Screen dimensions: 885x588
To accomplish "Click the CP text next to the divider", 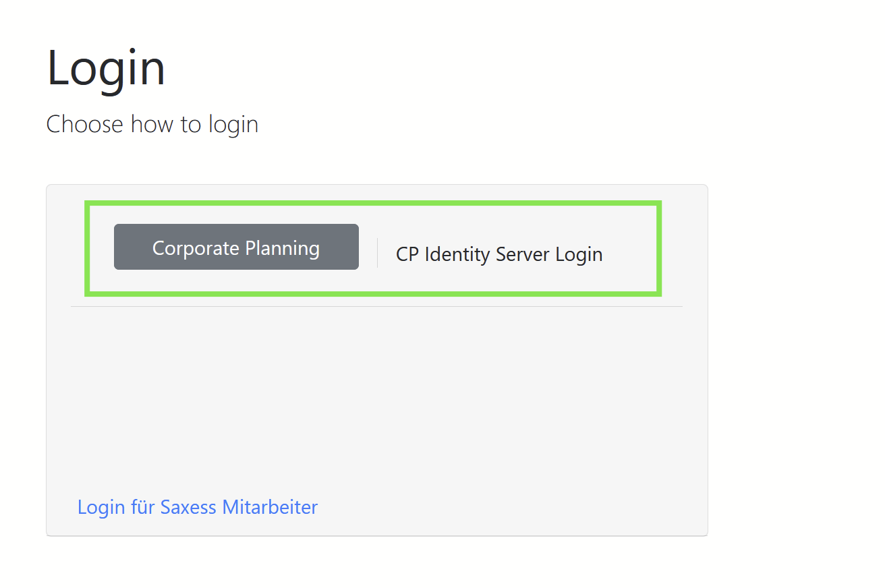I will point(407,254).
